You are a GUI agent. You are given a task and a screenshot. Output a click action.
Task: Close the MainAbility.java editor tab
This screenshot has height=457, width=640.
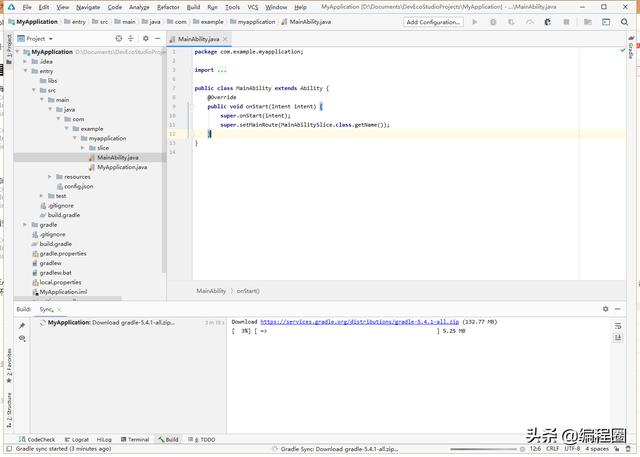click(225, 39)
